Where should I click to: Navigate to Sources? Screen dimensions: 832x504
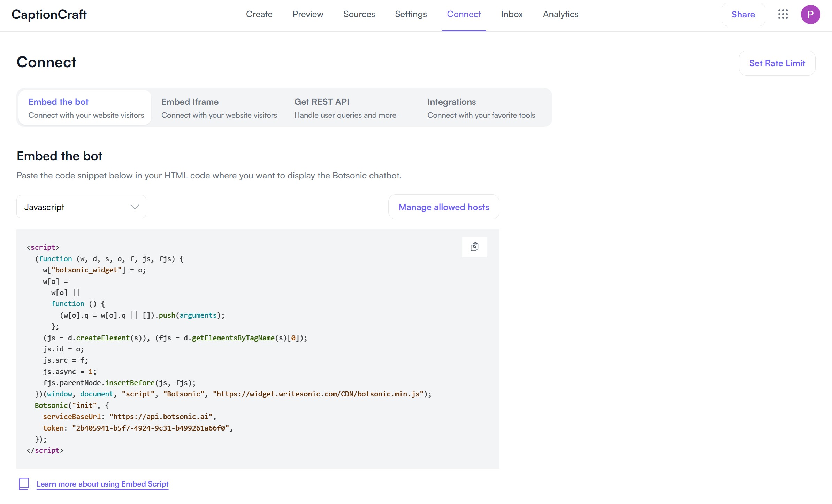[x=359, y=14]
